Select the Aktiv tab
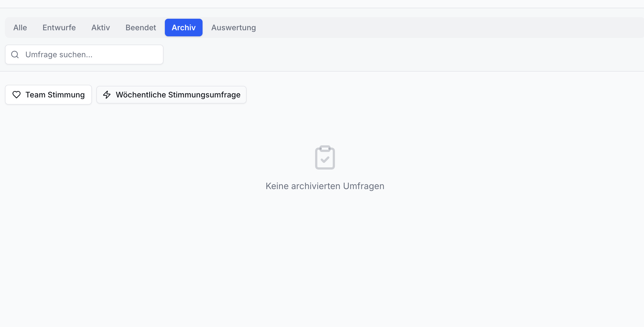The height and width of the screenshot is (327, 644). [x=101, y=28]
